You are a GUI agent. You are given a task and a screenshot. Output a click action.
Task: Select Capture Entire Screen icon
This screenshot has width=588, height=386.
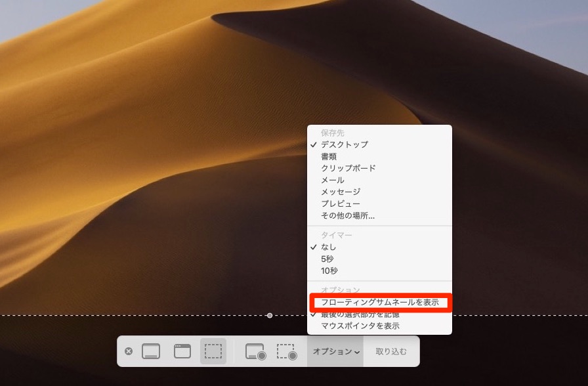click(151, 351)
